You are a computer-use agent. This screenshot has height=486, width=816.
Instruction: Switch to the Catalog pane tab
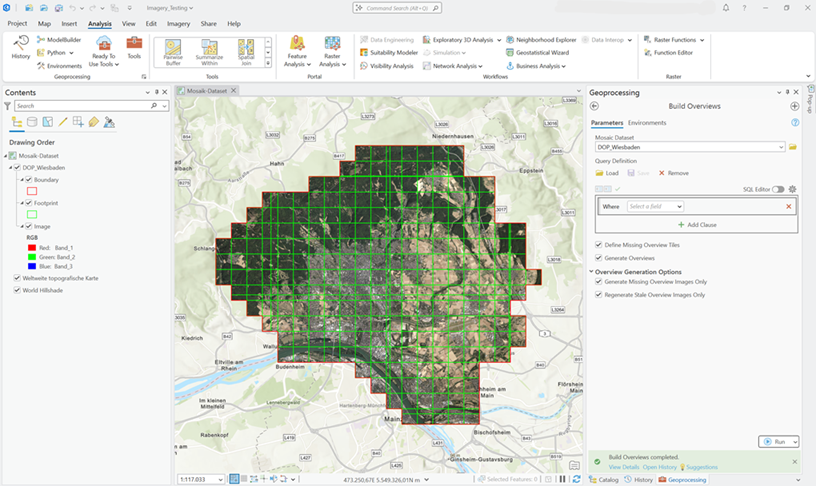[604, 480]
